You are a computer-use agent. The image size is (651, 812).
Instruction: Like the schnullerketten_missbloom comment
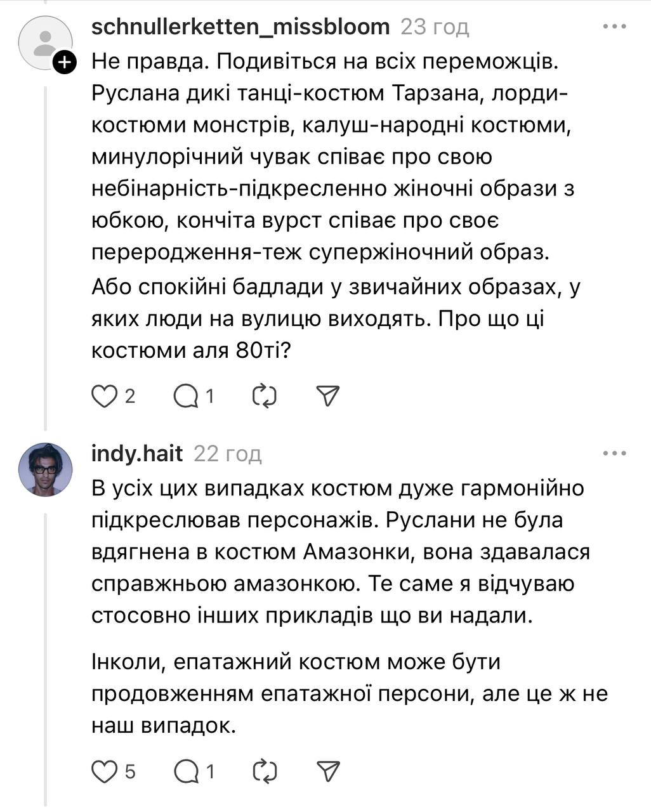(105, 396)
